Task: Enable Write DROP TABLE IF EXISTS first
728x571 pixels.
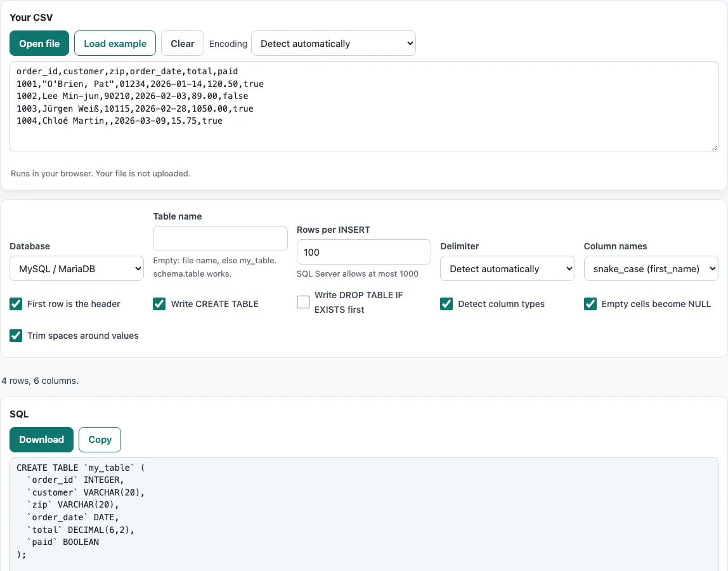Action: [x=303, y=302]
